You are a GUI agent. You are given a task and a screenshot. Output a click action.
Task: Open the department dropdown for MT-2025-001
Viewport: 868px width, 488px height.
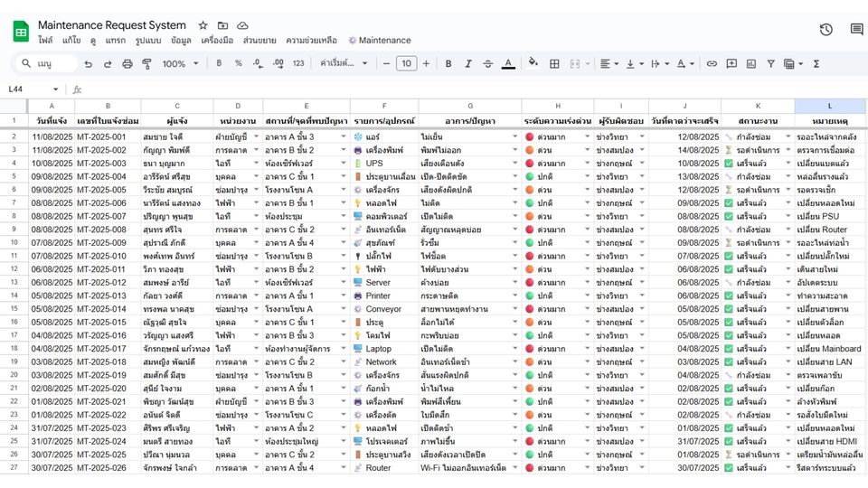click(256, 136)
